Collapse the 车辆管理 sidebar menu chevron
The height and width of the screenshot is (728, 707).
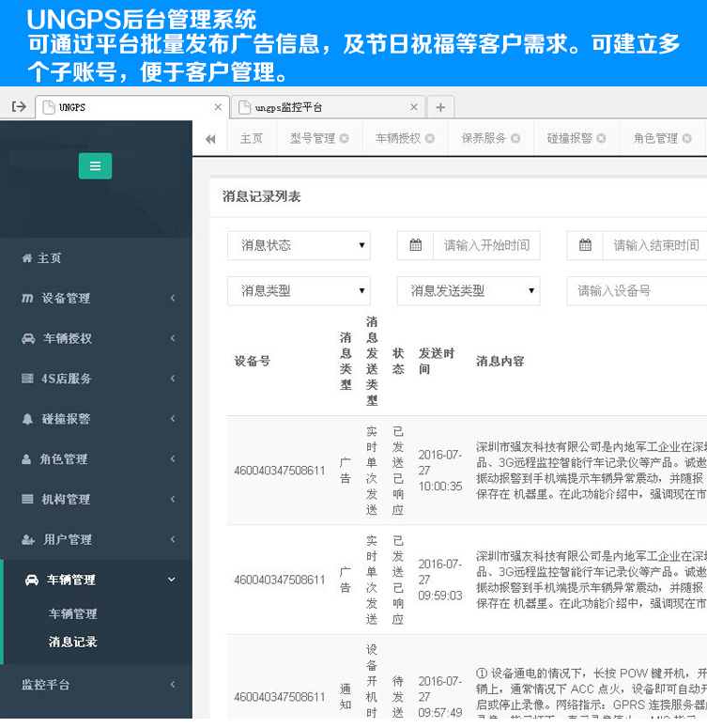coord(171,580)
